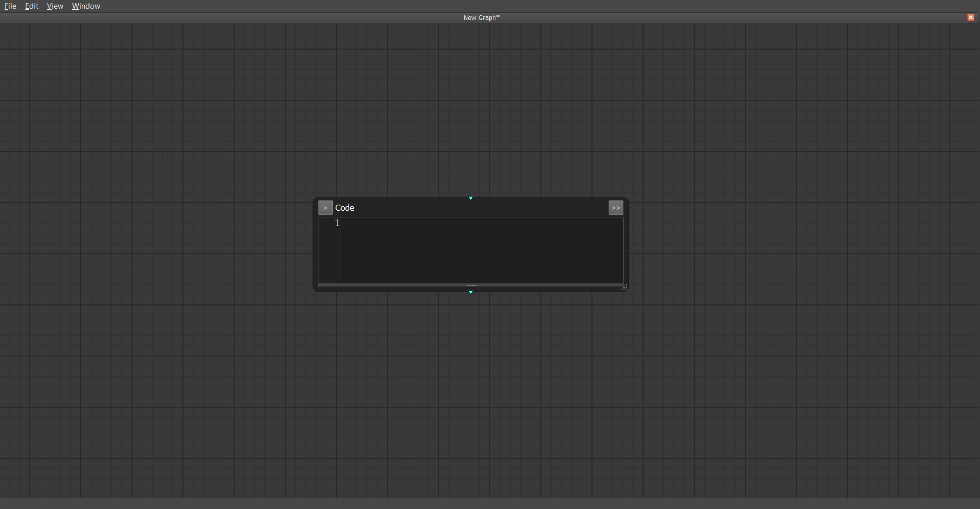The image size is (980, 509).
Task: Open the Window menu
Action: coord(85,6)
